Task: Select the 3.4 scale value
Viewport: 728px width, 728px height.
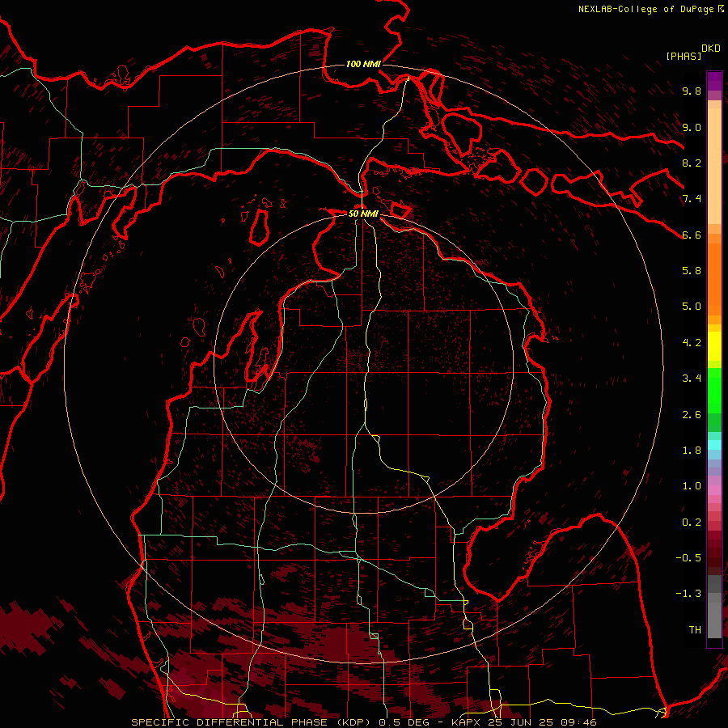Action: [692, 379]
